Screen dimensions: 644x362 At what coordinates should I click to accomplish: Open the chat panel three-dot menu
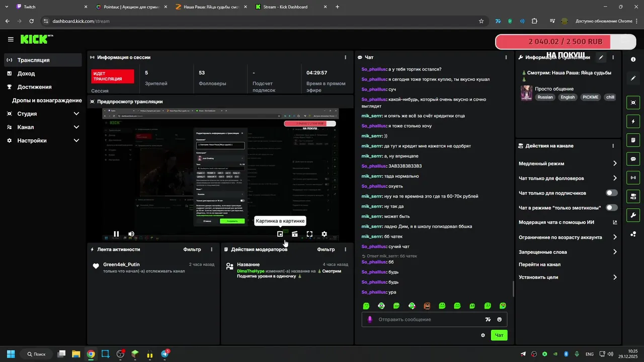[x=506, y=57]
